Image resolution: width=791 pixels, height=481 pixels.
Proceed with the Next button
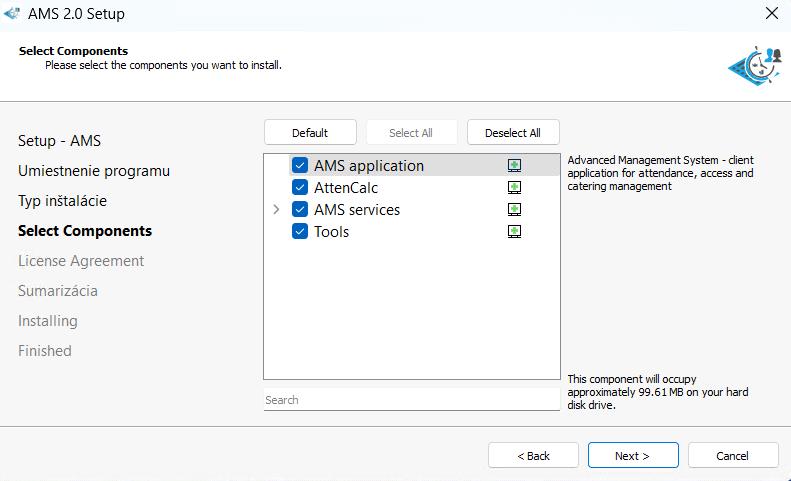click(x=633, y=456)
